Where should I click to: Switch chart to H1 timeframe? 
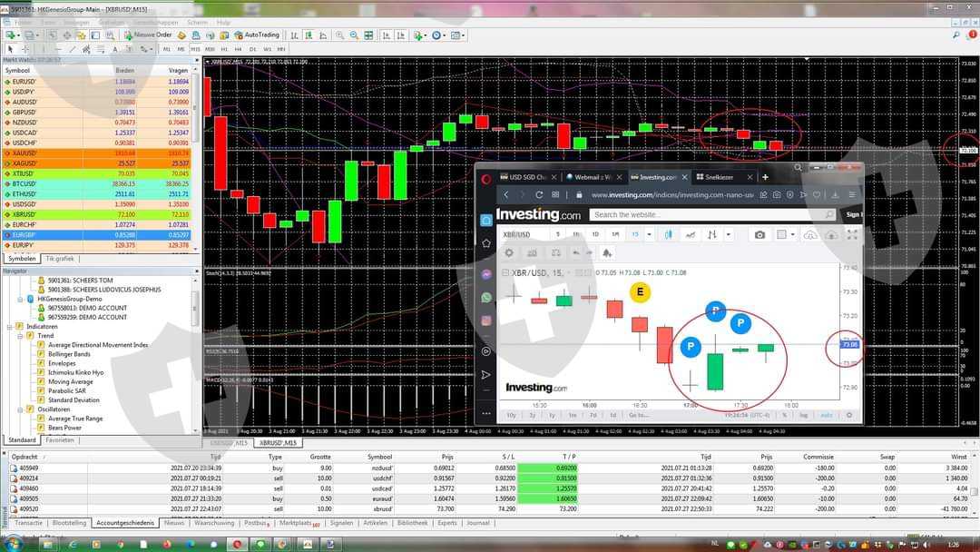click(x=224, y=49)
